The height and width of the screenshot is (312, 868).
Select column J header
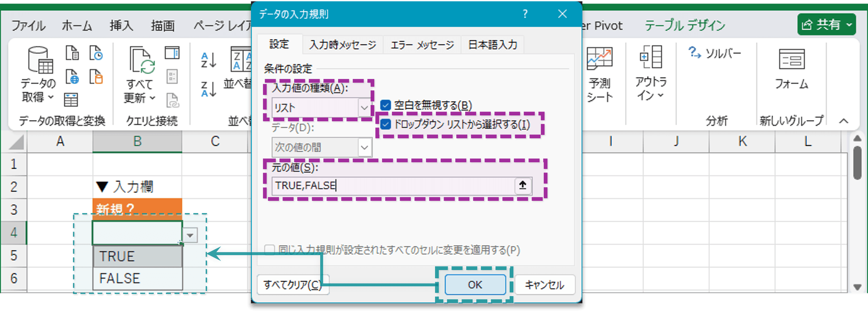[x=676, y=142]
